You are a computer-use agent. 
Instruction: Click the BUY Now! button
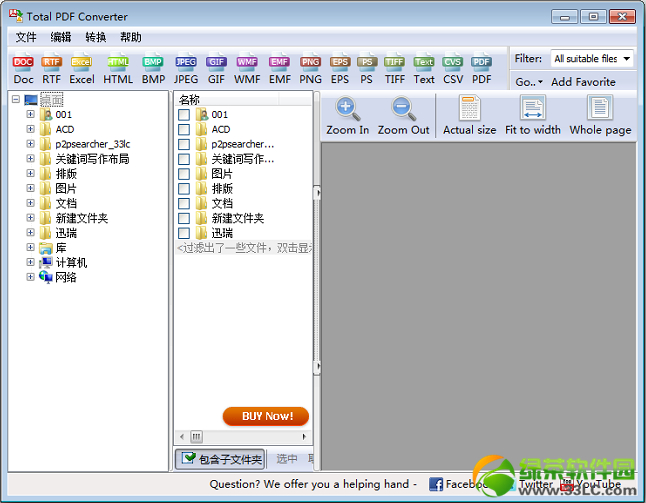pyautogui.click(x=266, y=416)
